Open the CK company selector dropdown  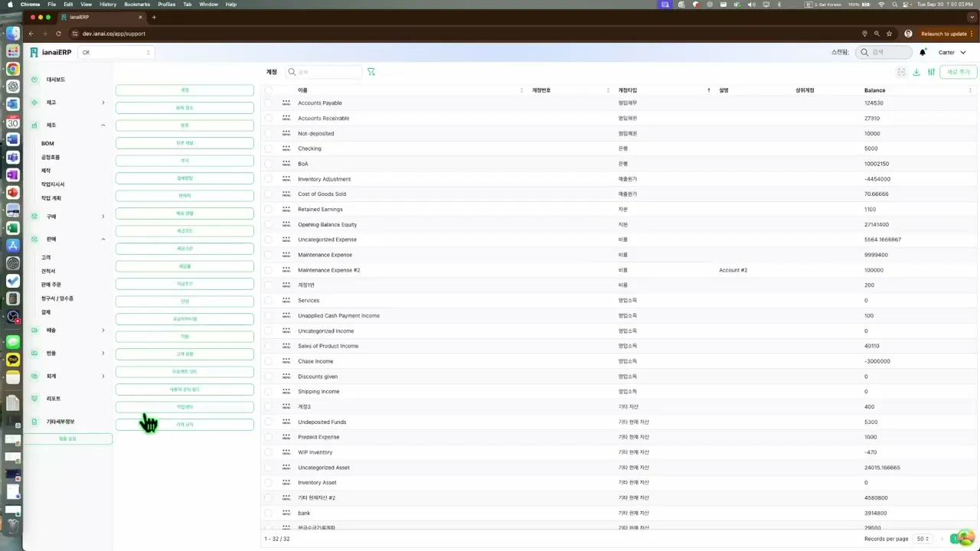(116, 52)
